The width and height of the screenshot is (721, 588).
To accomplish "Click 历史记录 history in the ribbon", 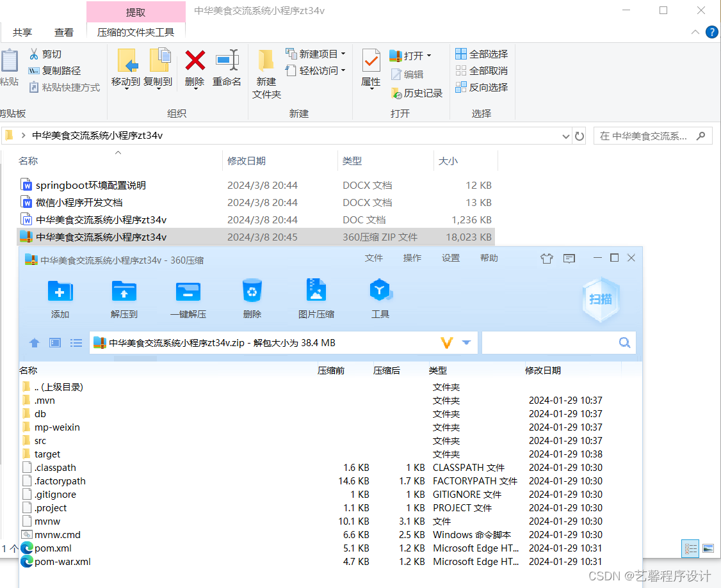I will click(x=417, y=93).
